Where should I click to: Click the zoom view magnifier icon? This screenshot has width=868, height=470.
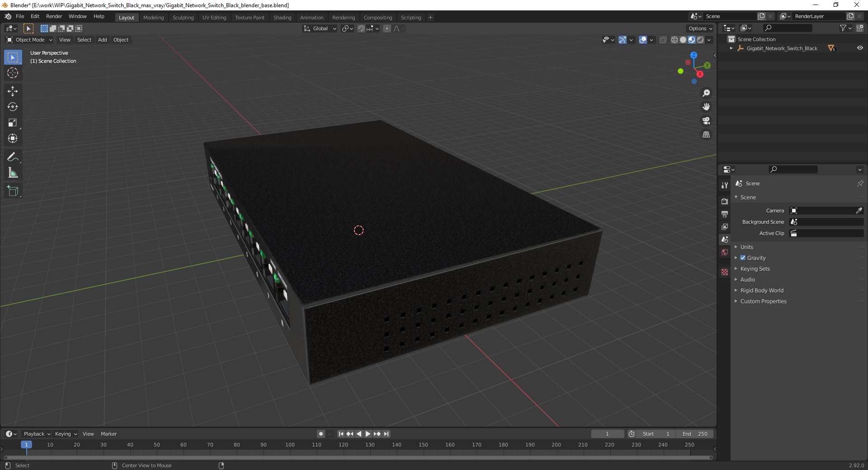point(706,93)
